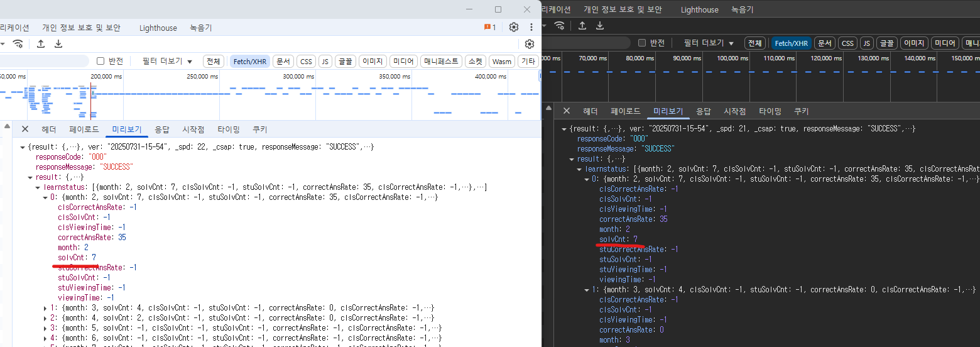980x347 pixels.
Task: Click the 250,000 ms timeline mark
Action: pyautogui.click(x=202, y=76)
